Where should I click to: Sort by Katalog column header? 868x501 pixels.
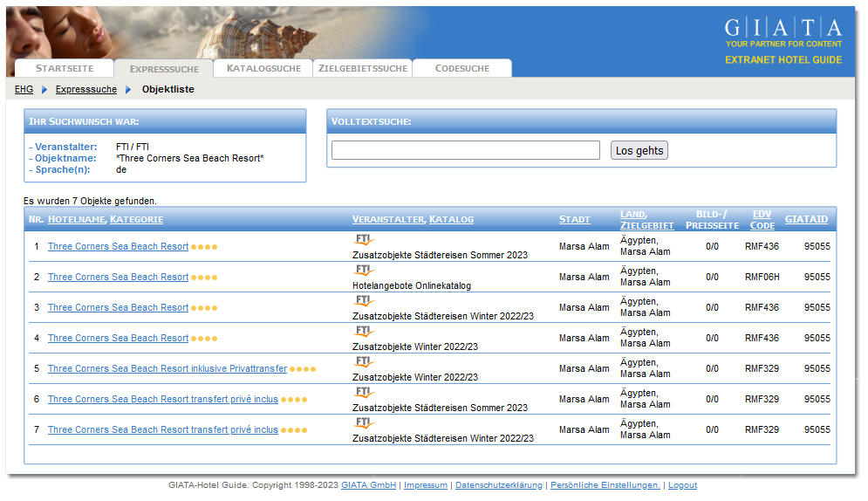coord(452,219)
